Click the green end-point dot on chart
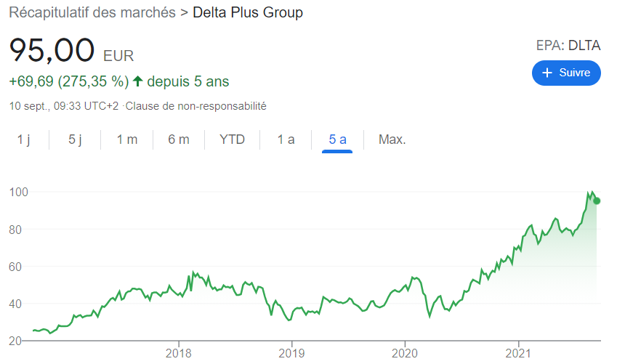The image size is (625, 364). click(x=597, y=201)
